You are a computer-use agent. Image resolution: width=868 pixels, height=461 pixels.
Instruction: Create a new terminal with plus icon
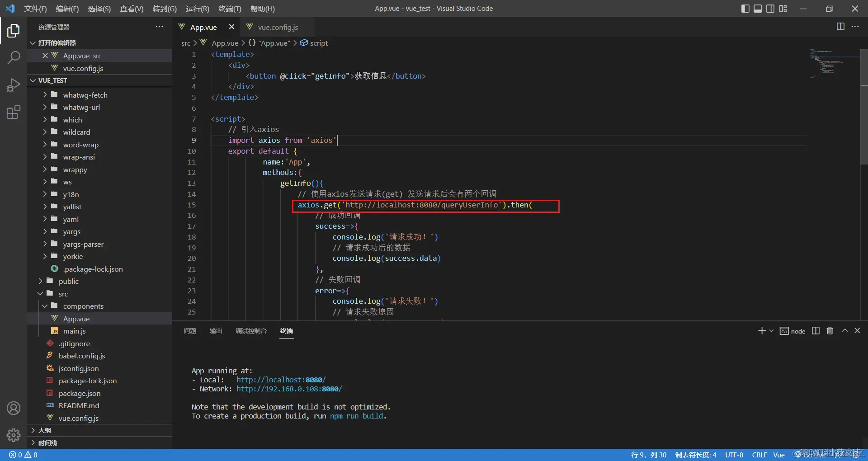[762, 331]
